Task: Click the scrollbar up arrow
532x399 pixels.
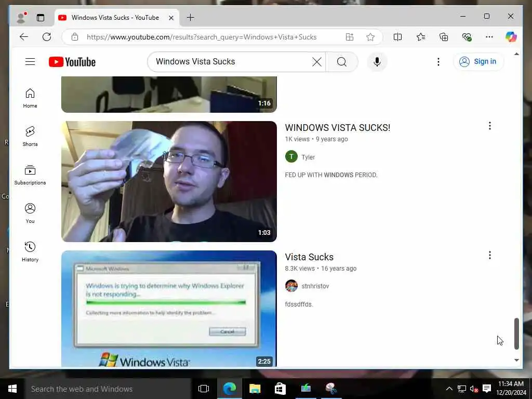Action: (x=516, y=54)
